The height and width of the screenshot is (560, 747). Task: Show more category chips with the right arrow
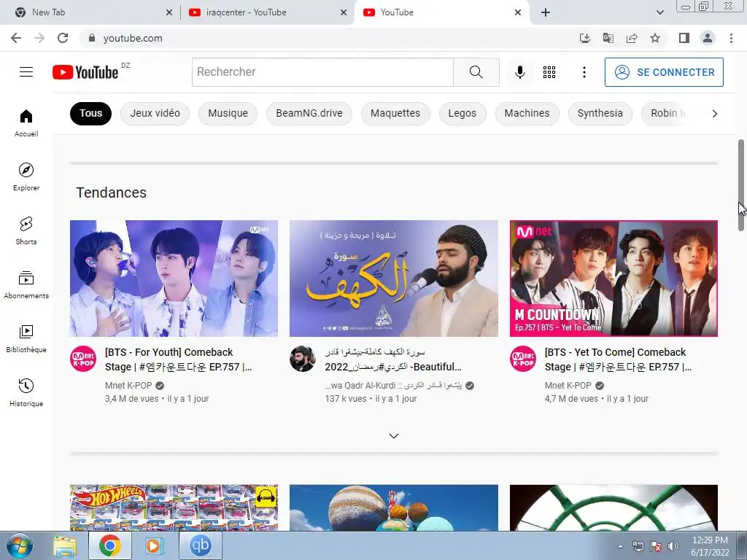coord(714,113)
